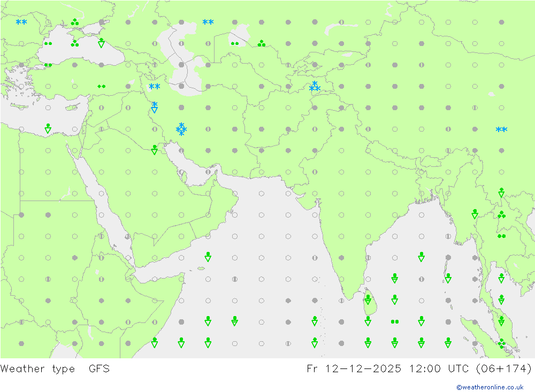Click the double raindrop symbol over Thailand
Screen dimensions: 535x392
click(x=502, y=236)
